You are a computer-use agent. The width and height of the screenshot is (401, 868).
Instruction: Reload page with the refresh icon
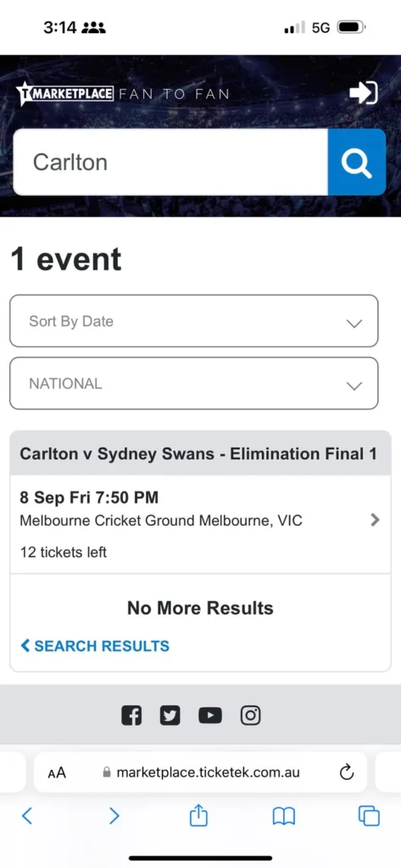coord(347,771)
